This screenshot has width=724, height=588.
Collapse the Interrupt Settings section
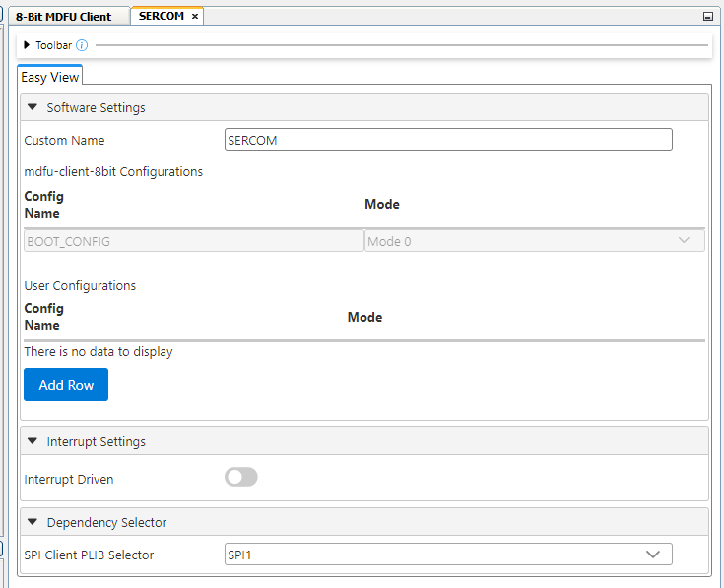[x=33, y=441]
